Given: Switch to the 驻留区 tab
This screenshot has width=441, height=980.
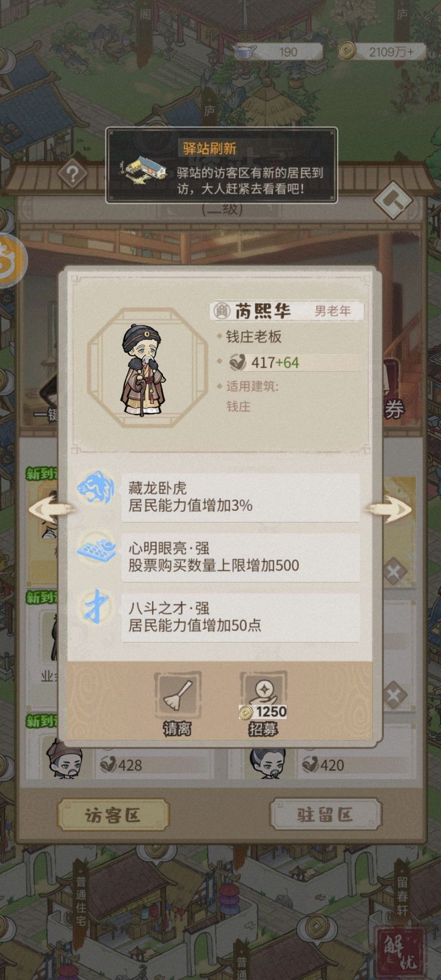Looking at the screenshot, I should point(325,815).
